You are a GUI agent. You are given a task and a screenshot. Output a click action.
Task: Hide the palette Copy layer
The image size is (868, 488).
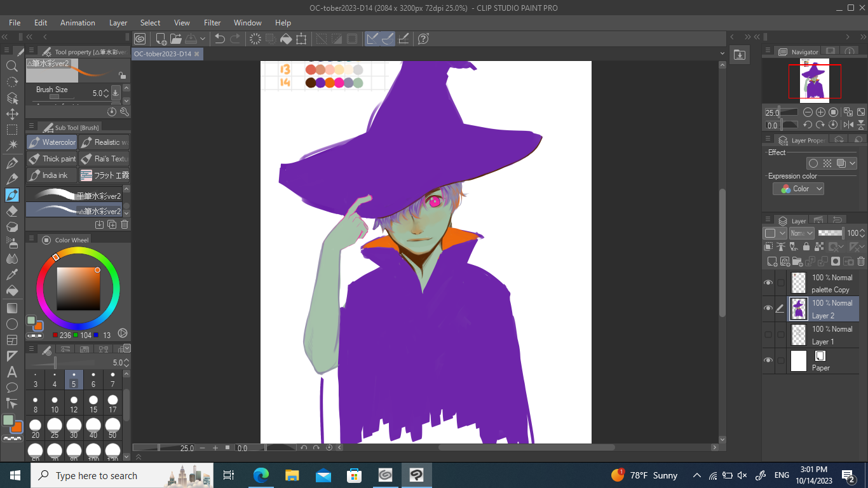pyautogui.click(x=768, y=283)
